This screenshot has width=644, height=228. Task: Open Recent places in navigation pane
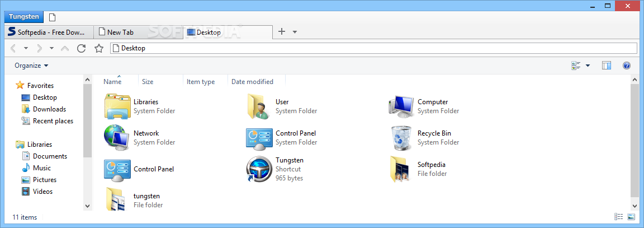(x=47, y=121)
